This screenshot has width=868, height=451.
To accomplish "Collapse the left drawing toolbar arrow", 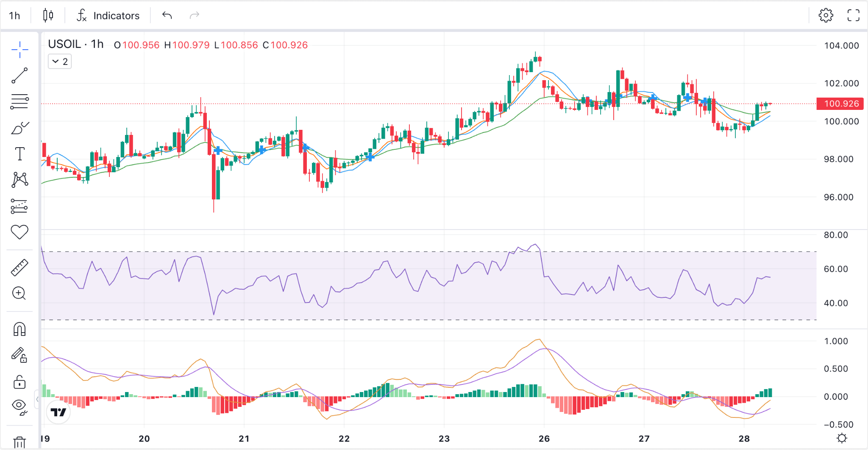I will tap(37, 399).
